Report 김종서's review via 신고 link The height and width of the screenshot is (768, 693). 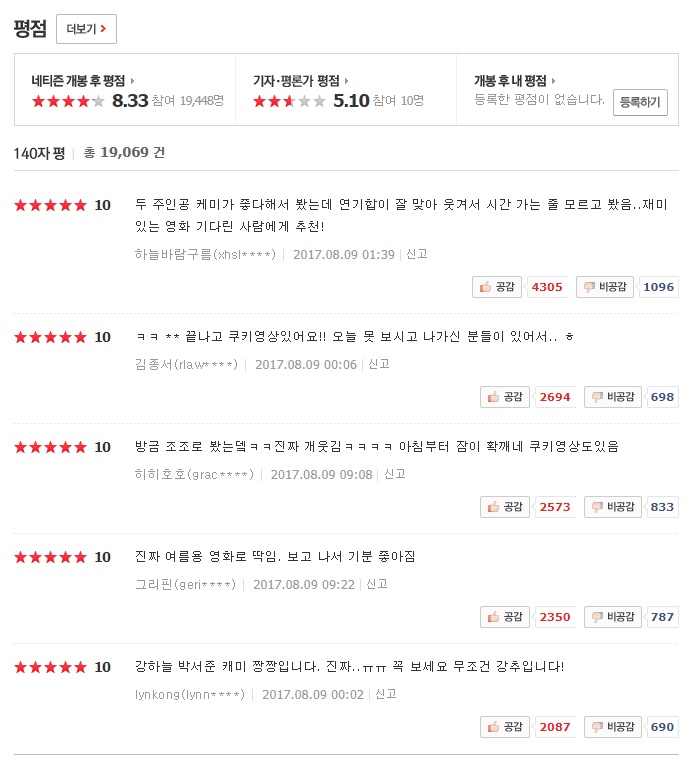(378, 364)
